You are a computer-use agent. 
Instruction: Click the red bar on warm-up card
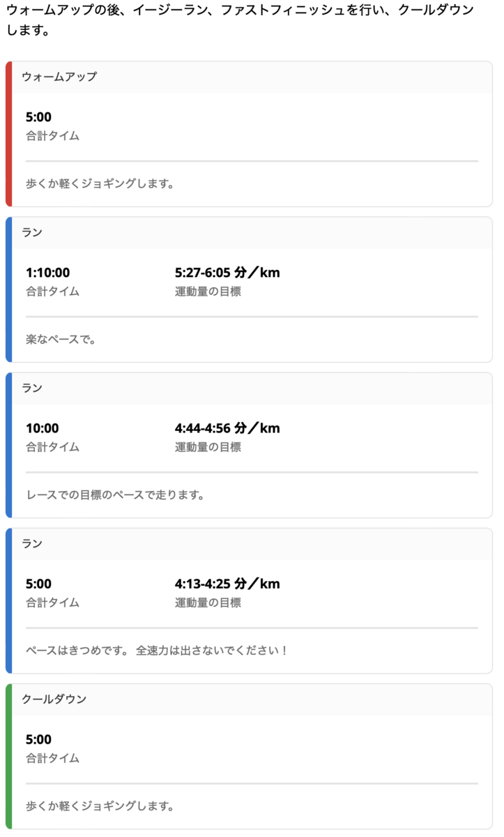click(x=8, y=134)
